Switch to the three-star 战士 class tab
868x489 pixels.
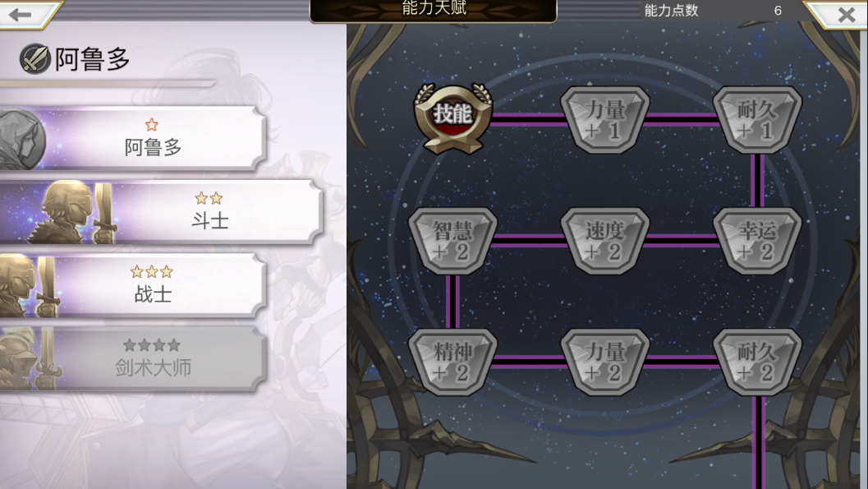click(133, 285)
